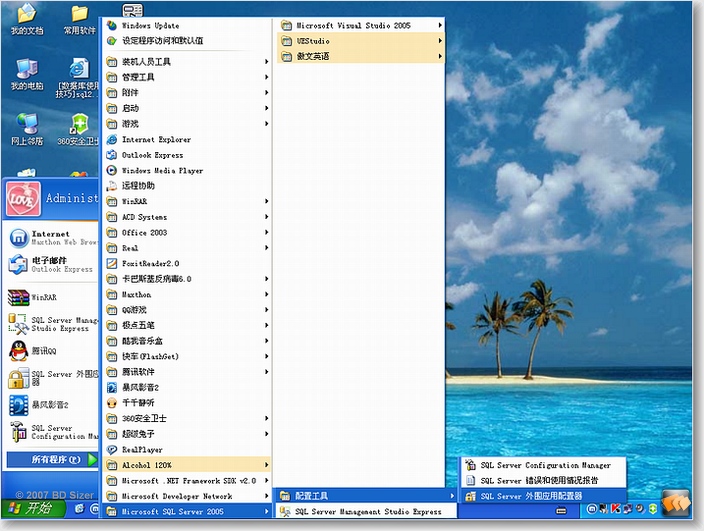
Task: Launch Windows Update
Action: 150,24
